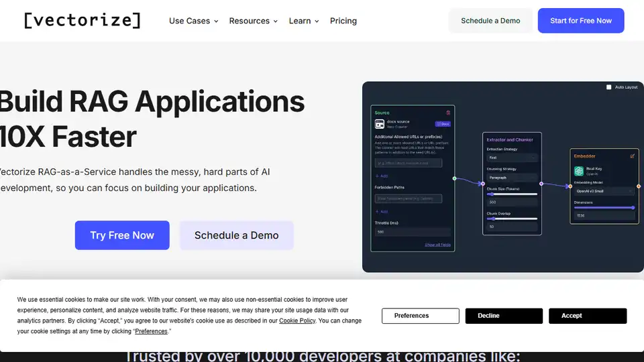644x362 pixels.
Task: Click the Additional Allowed URLs input field
Action: coord(409,163)
